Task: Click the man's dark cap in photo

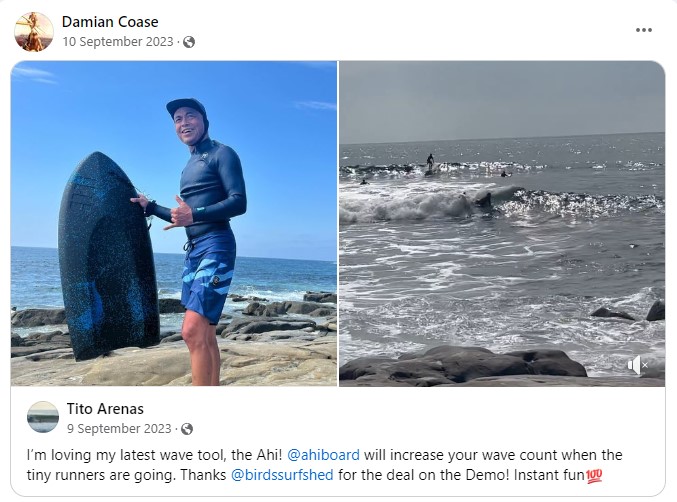Action: tap(186, 107)
